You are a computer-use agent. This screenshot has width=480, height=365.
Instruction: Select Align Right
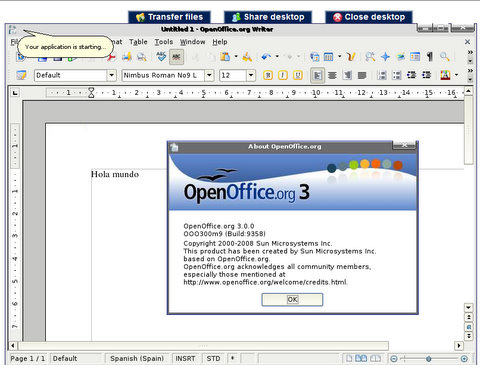[347, 75]
